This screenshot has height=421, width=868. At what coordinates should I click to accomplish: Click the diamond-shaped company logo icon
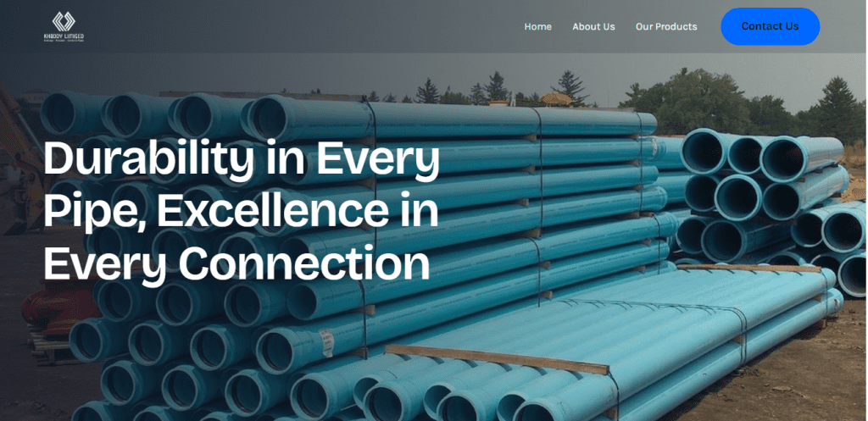pyautogui.click(x=64, y=21)
